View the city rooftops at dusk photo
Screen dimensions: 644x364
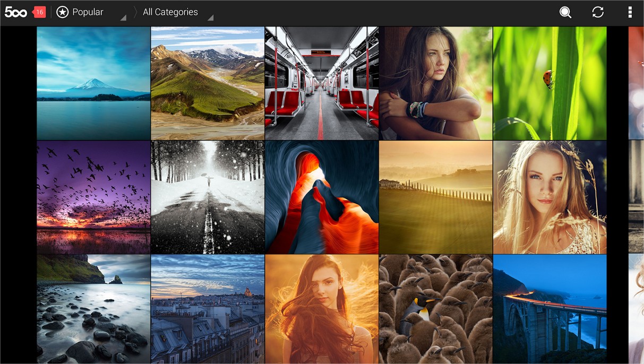pyautogui.click(x=208, y=309)
